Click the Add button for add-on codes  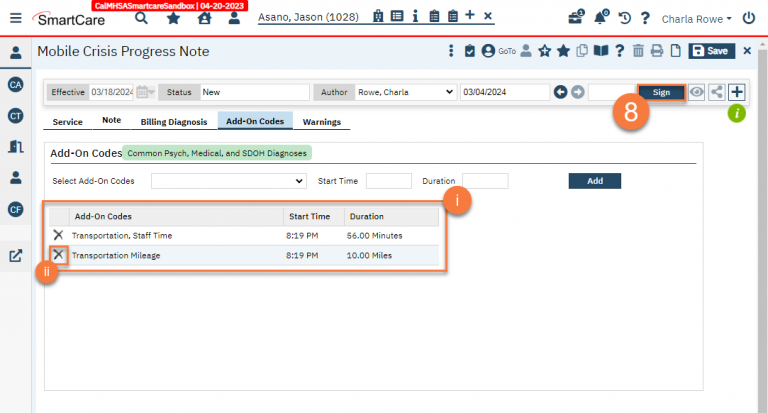(594, 181)
